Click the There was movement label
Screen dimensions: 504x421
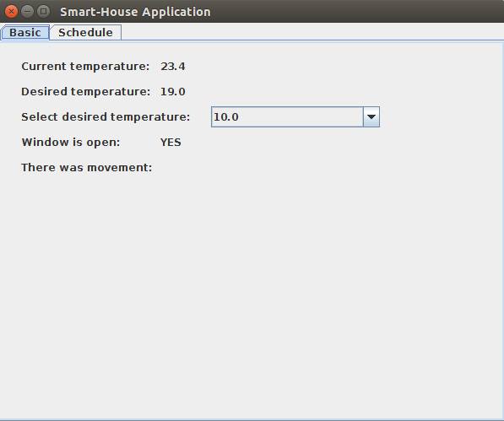[x=87, y=168]
